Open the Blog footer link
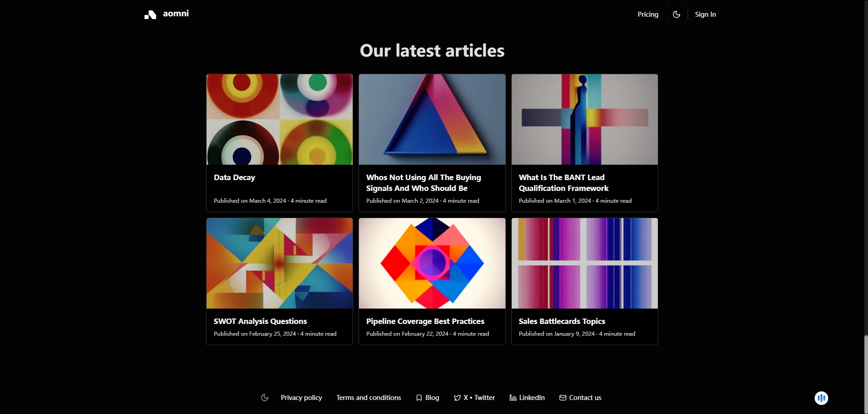This screenshot has height=414, width=868. pyautogui.click(x=432, y=398)
